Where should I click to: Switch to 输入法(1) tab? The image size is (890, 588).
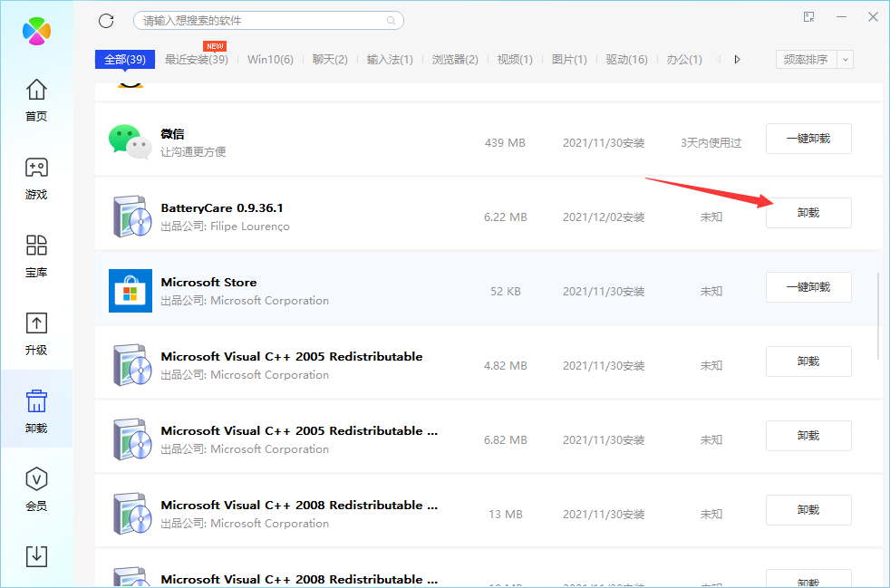pos(390,60)
